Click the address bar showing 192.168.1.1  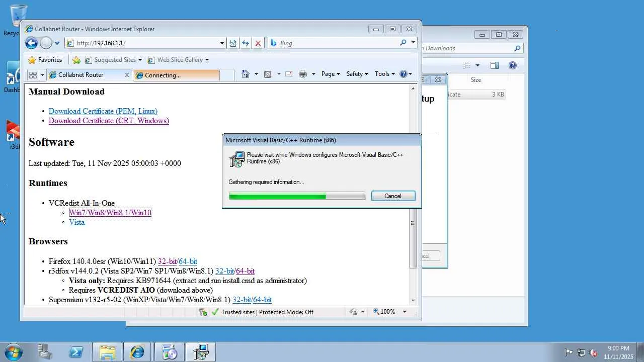tap(142, 43)
